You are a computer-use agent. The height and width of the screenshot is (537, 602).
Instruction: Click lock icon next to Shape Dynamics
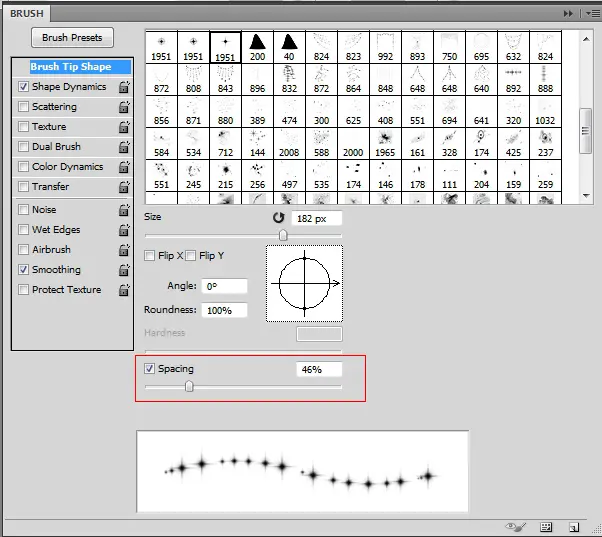click(x=124, y=87)
